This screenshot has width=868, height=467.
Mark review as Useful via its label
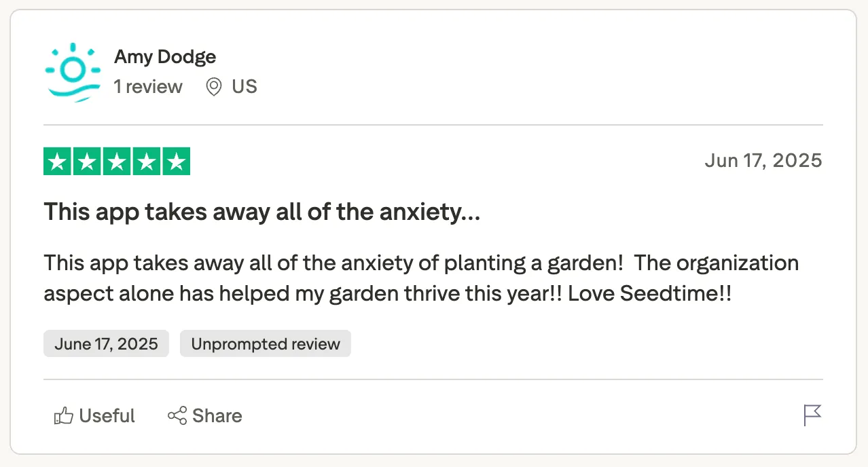[x=107, y=415]
